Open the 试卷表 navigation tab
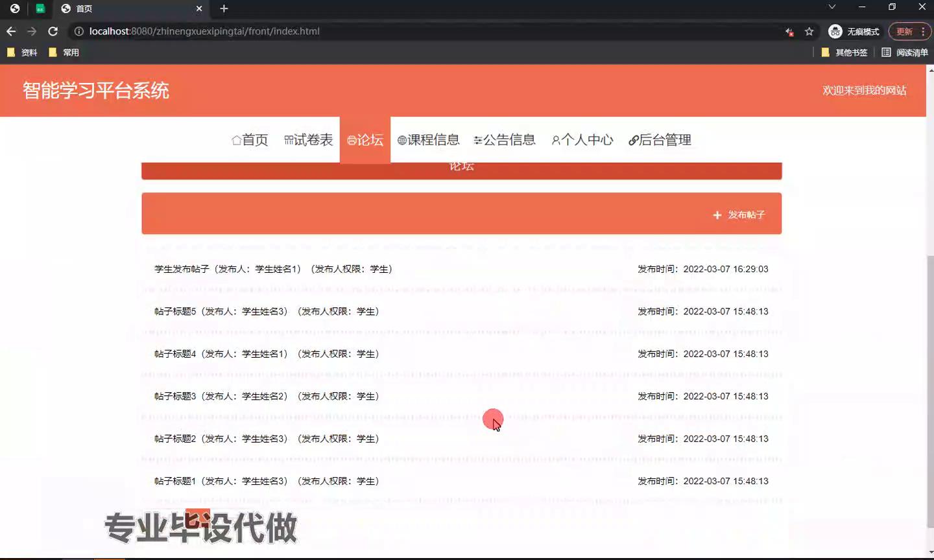This screenshot has height=560, width=934. pos(308,140)
